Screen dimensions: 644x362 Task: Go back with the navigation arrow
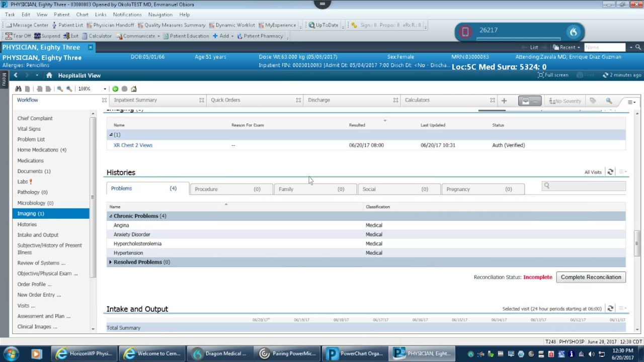(x=16, y=75)
